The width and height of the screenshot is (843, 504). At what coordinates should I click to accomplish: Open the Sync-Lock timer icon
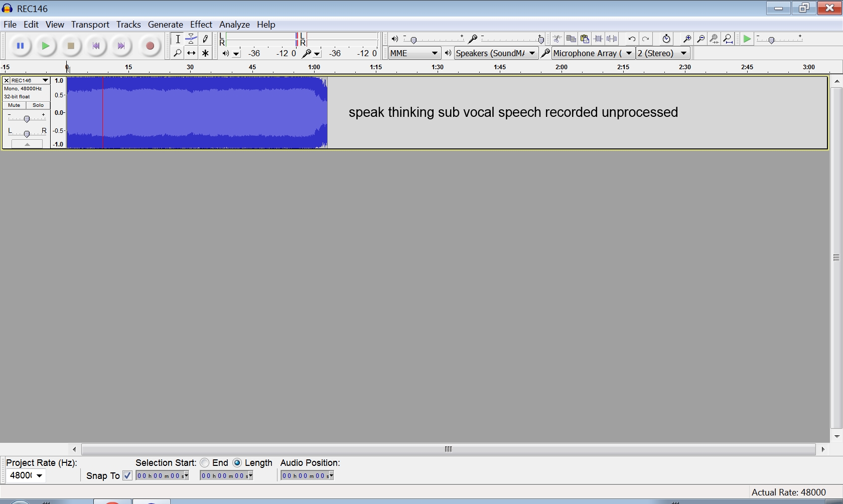pos(666,39)
